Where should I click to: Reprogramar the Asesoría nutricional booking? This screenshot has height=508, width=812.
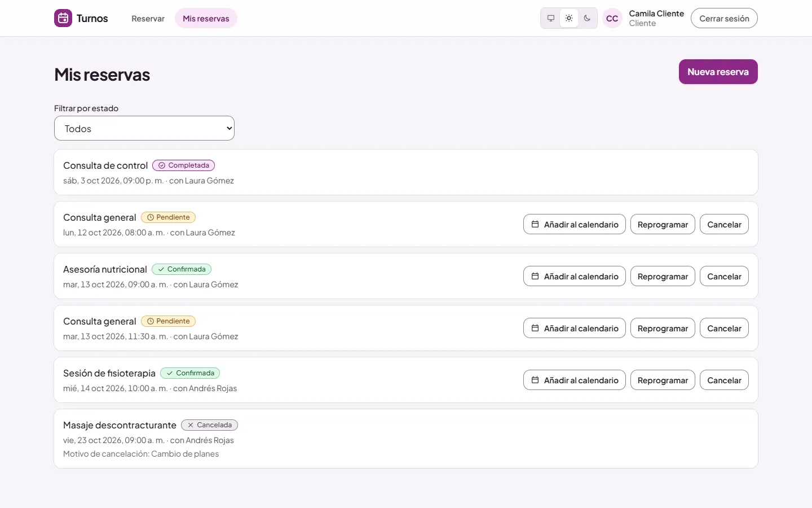click(x=663, y=276)
